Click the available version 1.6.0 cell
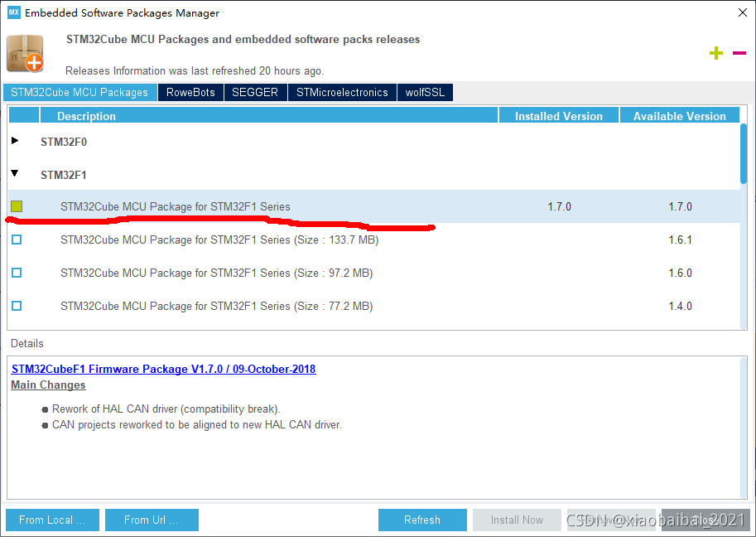This screenshot has width=756, height=537. (x=681, y=273)
